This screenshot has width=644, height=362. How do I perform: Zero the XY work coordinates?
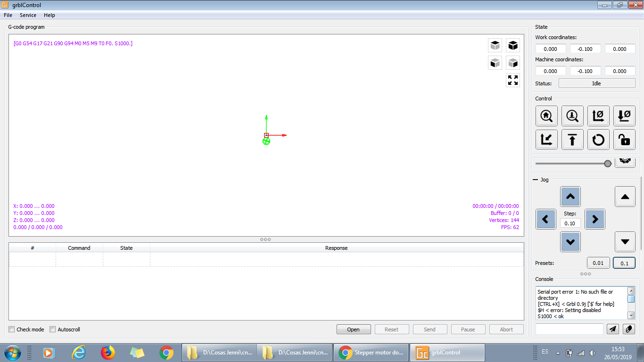[598, 116]
